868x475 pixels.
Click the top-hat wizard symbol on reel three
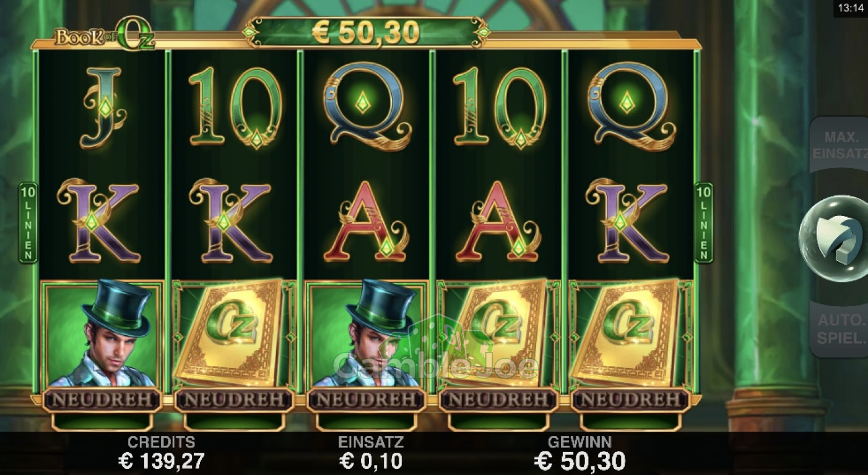[x=367, y=334]
